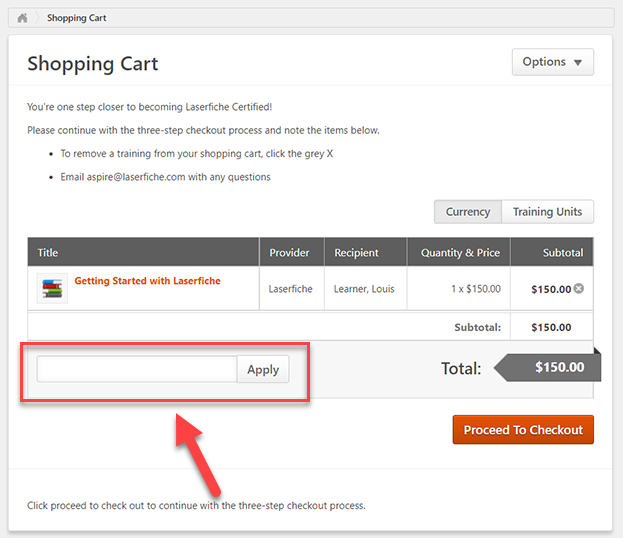Click the Laserfiche provider cell
The width and height of the screenshot is (623, 538).
coord(290,289)
